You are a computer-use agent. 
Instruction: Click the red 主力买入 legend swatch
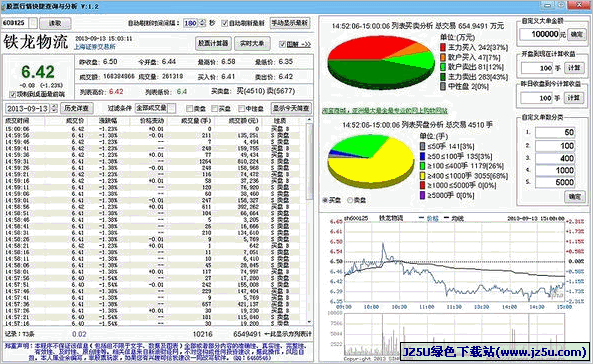pyautogui.click(x=443, y=47)
